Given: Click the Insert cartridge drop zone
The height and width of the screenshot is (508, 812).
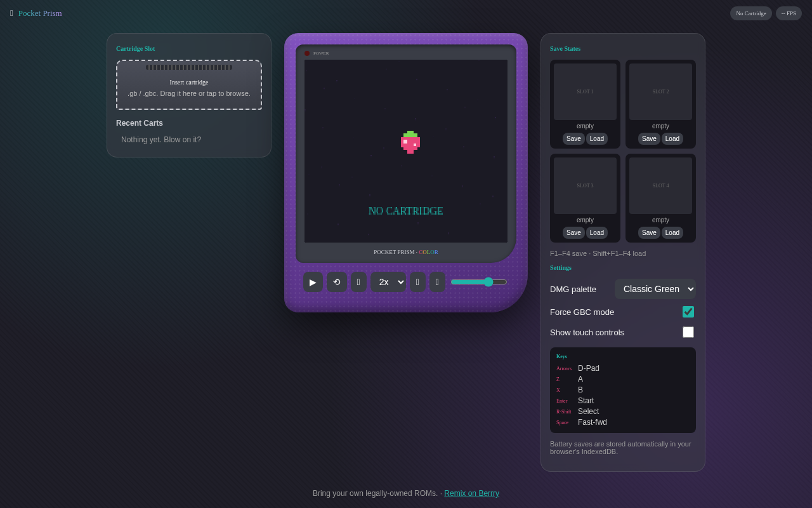Looking at the screenshot, I should coord(189,85).
